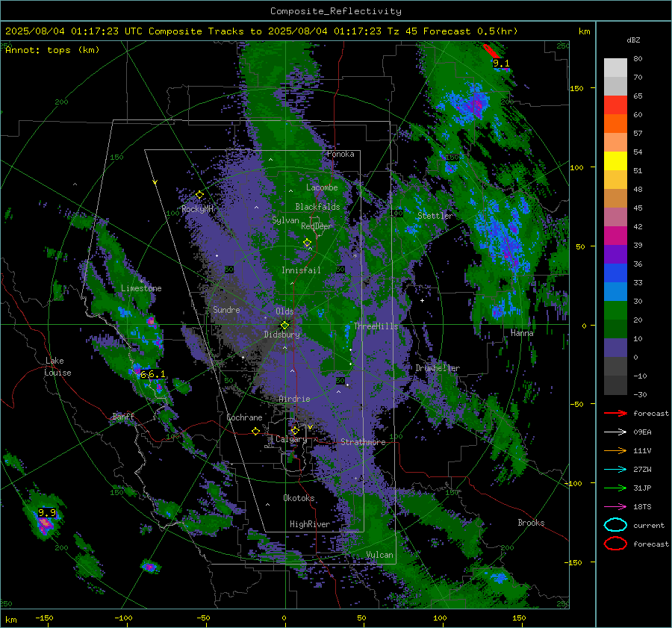Select the yellow diamond marker below Cochrane

tap(255, 431)
